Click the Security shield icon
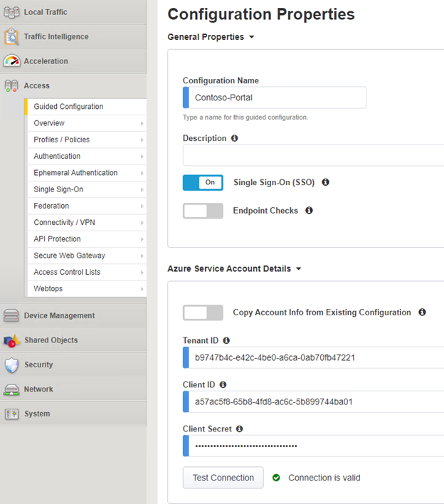Screen dimensions: 444x504 pyautogui.click(x=11, y=364)
